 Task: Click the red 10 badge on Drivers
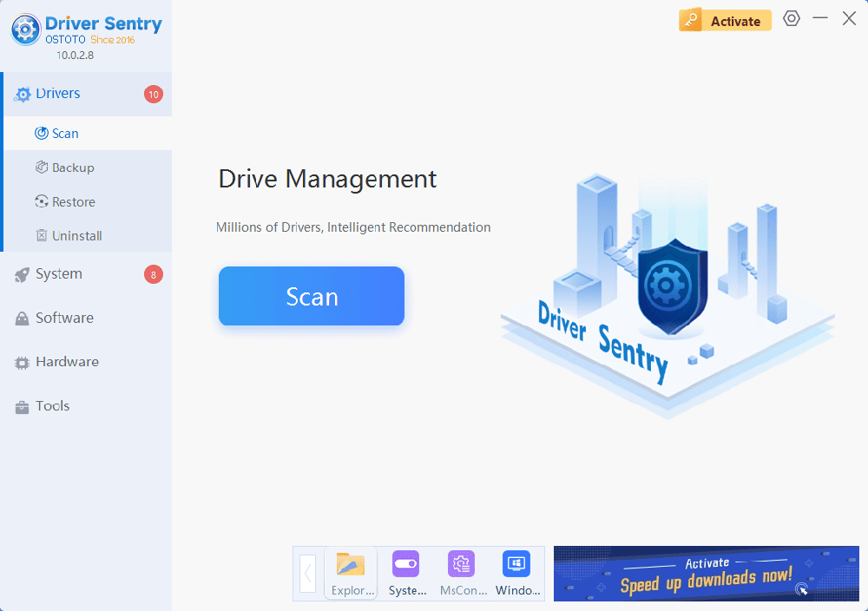(x=154, y=95)
